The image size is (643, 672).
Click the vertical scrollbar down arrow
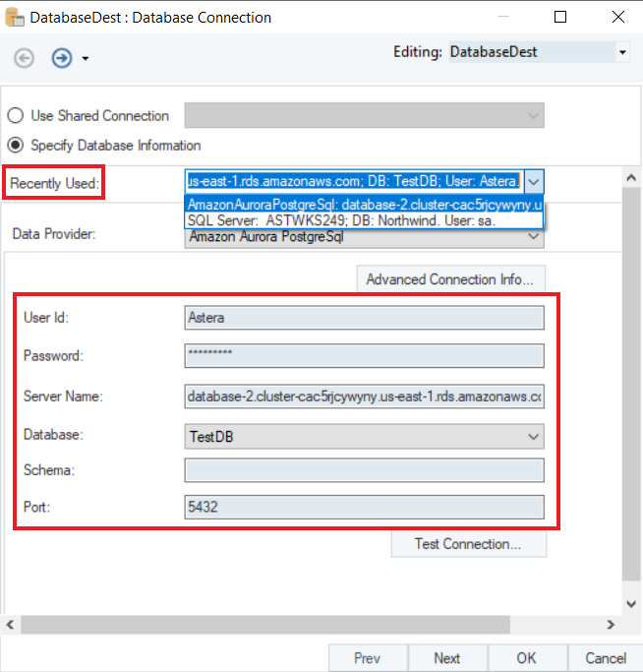pos(631,604)
